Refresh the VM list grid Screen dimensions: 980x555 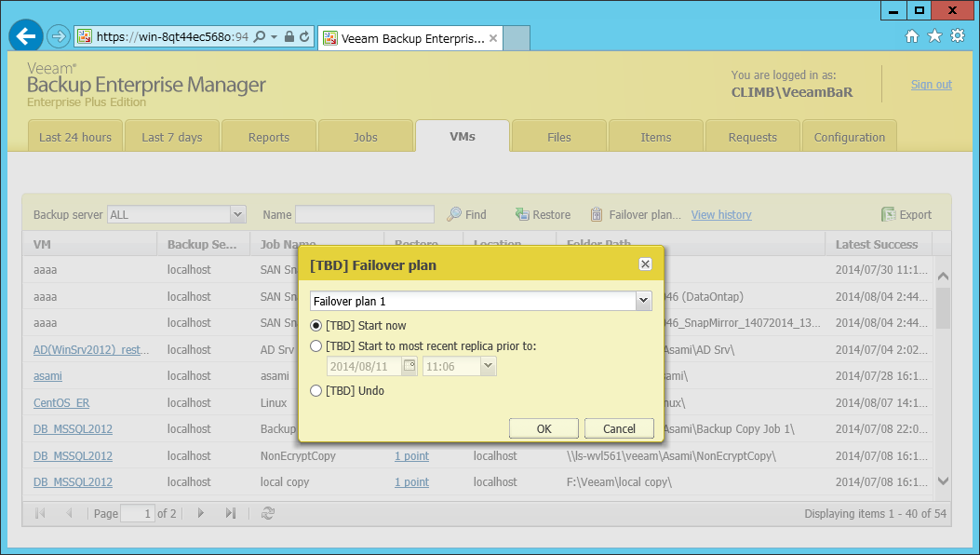coord(268,513)
